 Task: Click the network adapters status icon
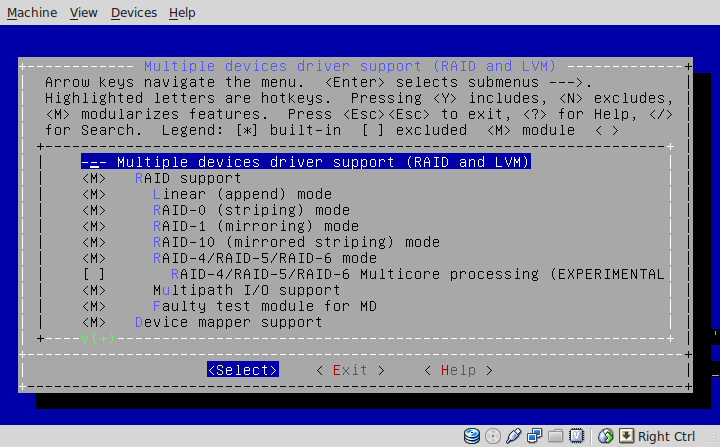(534, 436)
